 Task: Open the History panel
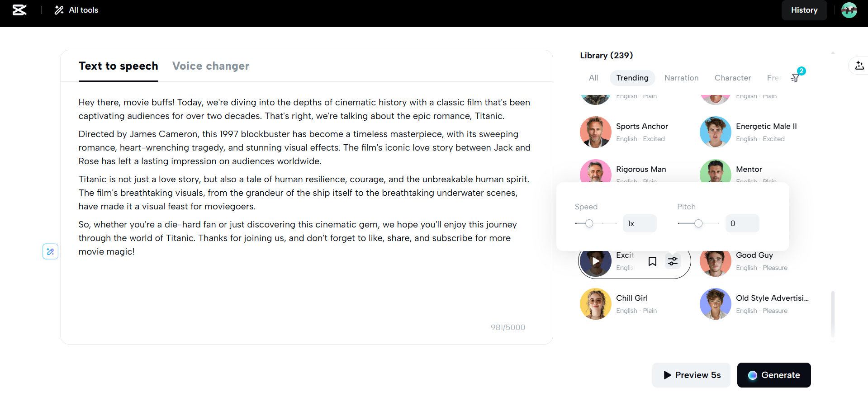[x=804, y=10]
